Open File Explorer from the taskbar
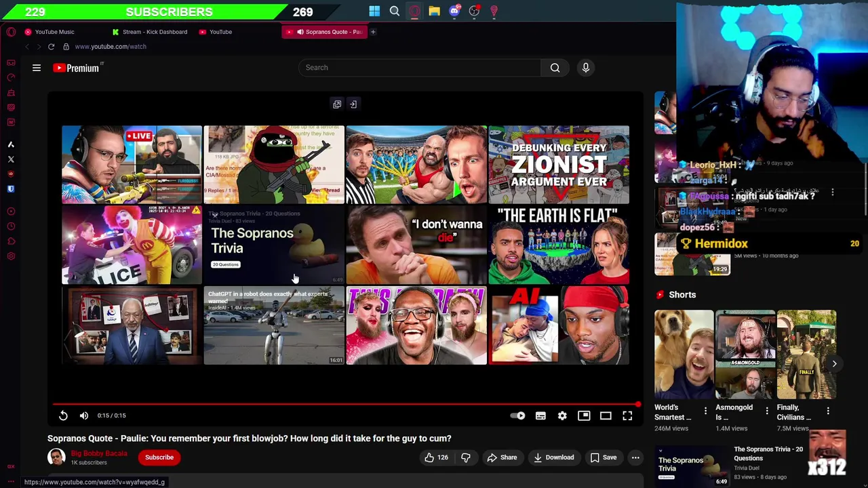Screen dimensions: 868x488 click(x=434, y=12)
